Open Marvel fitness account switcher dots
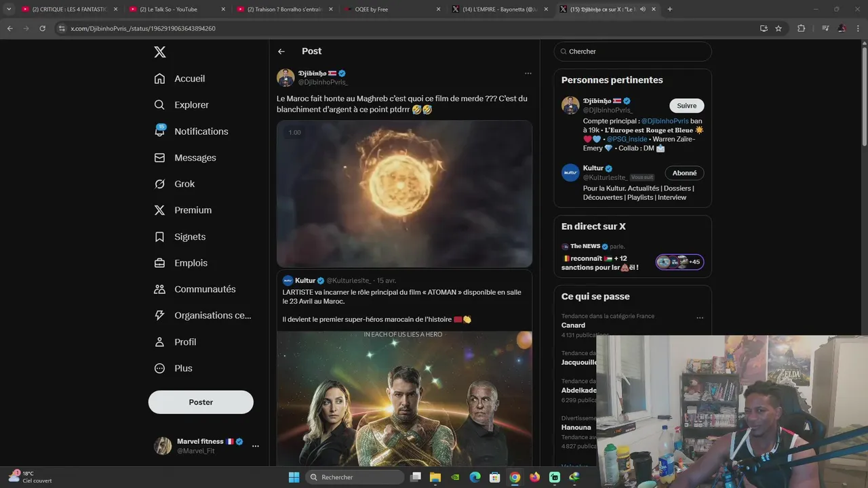This screenshot has width=868, height=488. (x=256, y=446)
